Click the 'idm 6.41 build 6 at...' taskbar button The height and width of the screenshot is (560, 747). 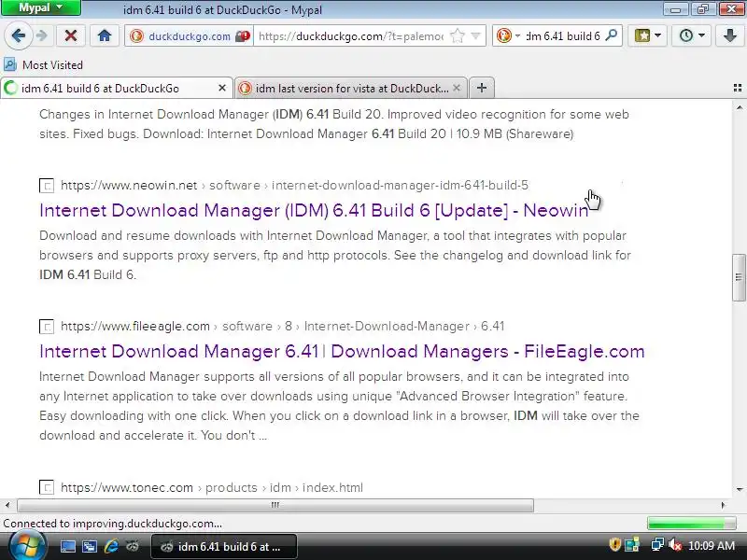coord(224,547)
